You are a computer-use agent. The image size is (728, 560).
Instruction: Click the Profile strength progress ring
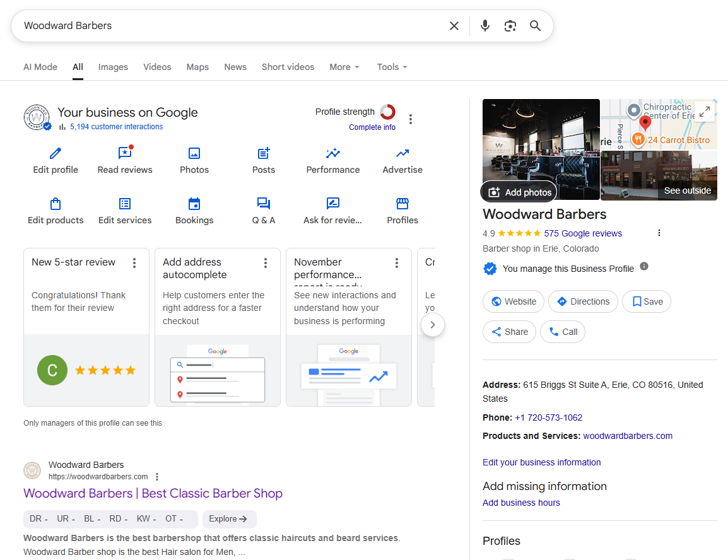pyautogui.click(x=387, y=112)
